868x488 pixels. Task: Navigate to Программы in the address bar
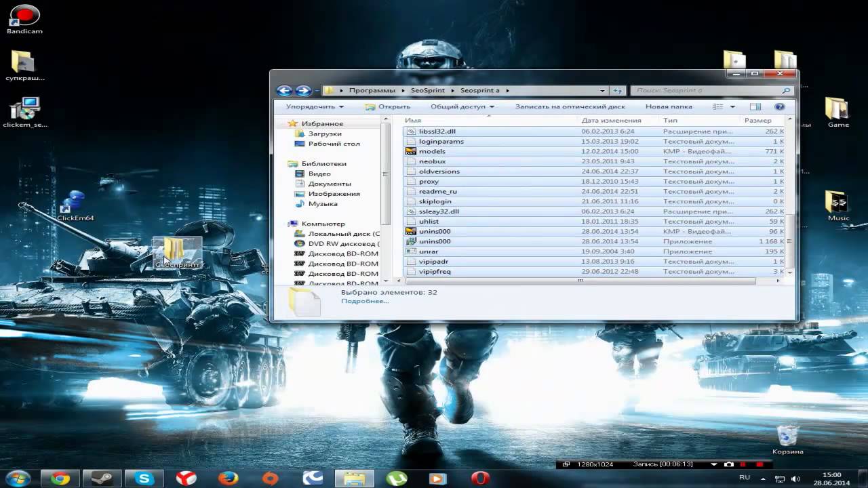[x=373, y=90]
